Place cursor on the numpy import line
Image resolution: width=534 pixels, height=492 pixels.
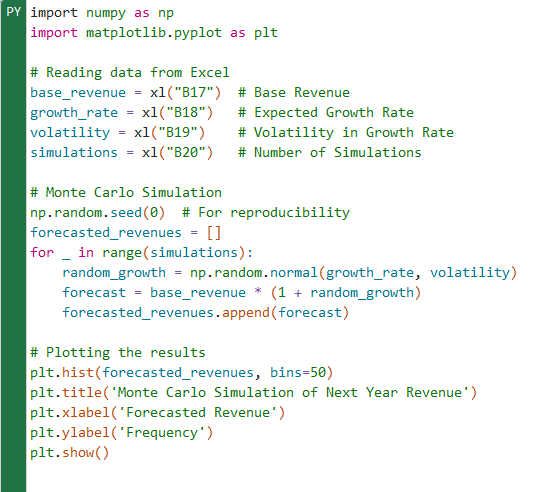(x=102, y=13)
